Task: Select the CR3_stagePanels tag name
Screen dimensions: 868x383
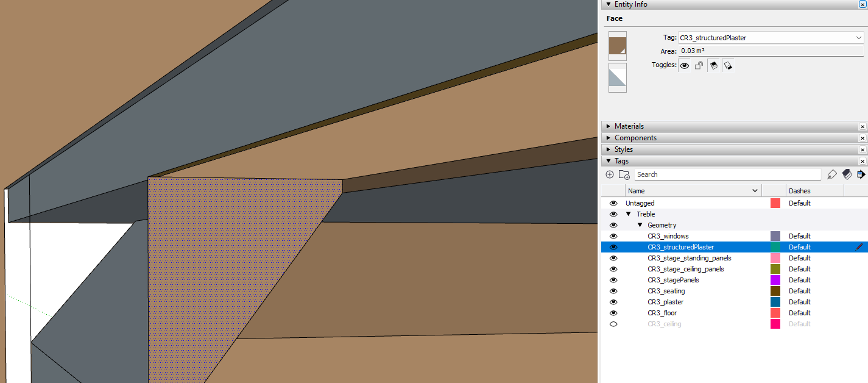Action: [673, 280]
